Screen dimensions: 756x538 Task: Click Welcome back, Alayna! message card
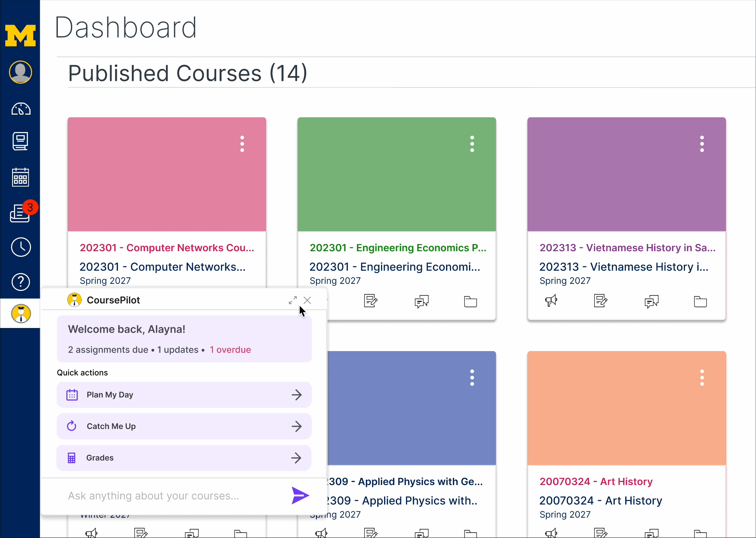tap(184, 339)
